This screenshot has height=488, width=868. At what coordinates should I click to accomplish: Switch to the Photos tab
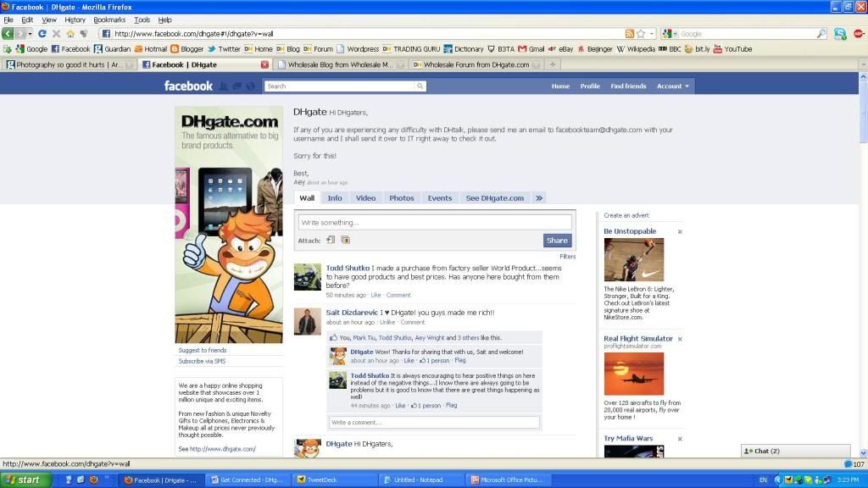(x=401, y=198)
